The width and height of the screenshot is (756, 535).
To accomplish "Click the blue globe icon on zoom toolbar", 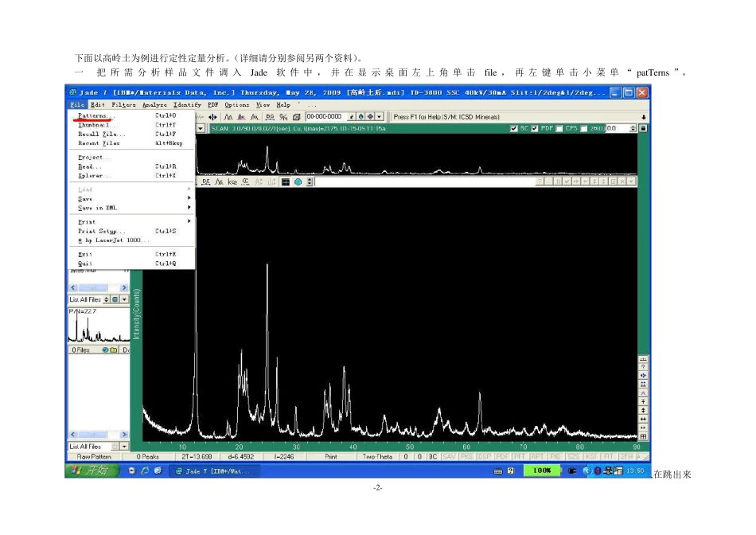I will coord(298,182).
